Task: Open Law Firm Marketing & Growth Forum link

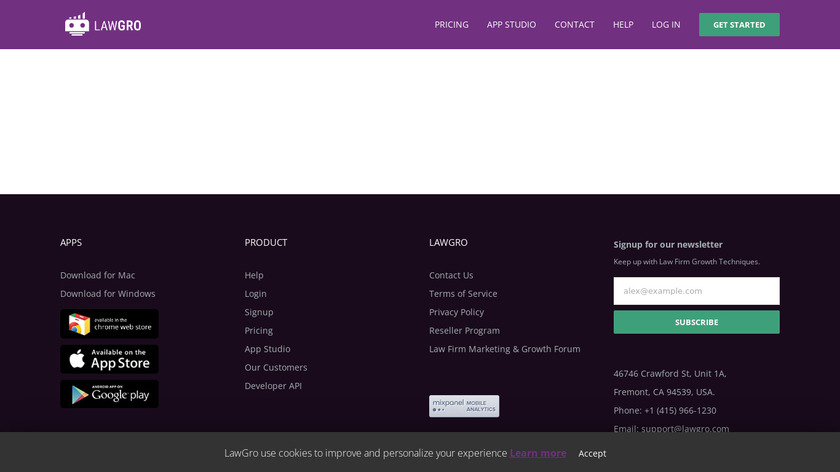Action: pyautogui.click(x=505, y=349)
